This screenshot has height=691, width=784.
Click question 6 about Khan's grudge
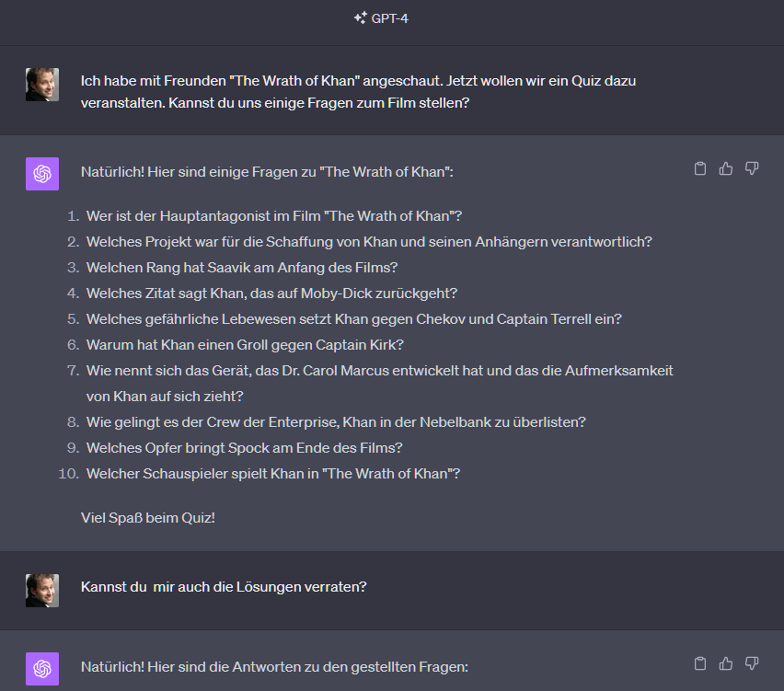245,345
